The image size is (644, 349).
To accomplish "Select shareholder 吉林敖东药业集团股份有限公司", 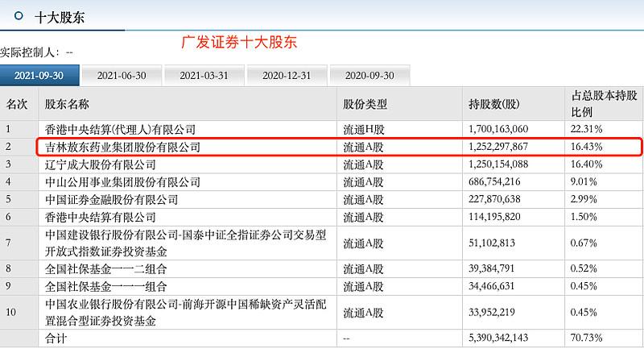I will (123, 147).
